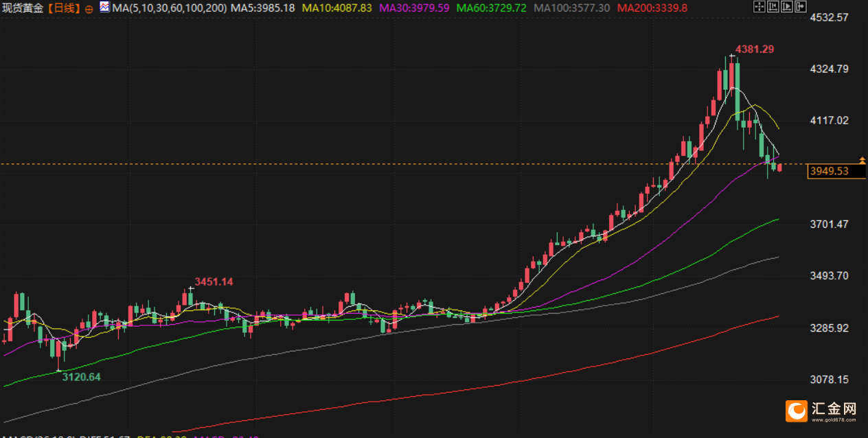Click the 4532.57 axis price
Screen dimensions: 868x438
(830, 18)
